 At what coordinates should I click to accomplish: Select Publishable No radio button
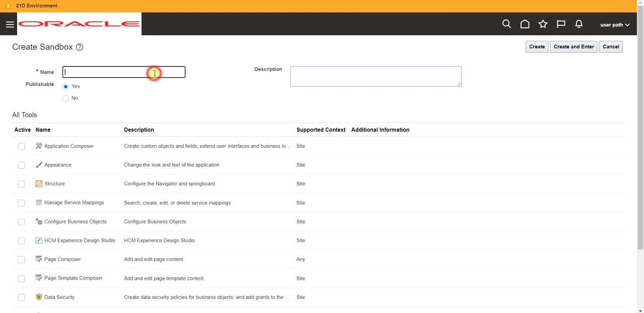[x=65, y=98]
